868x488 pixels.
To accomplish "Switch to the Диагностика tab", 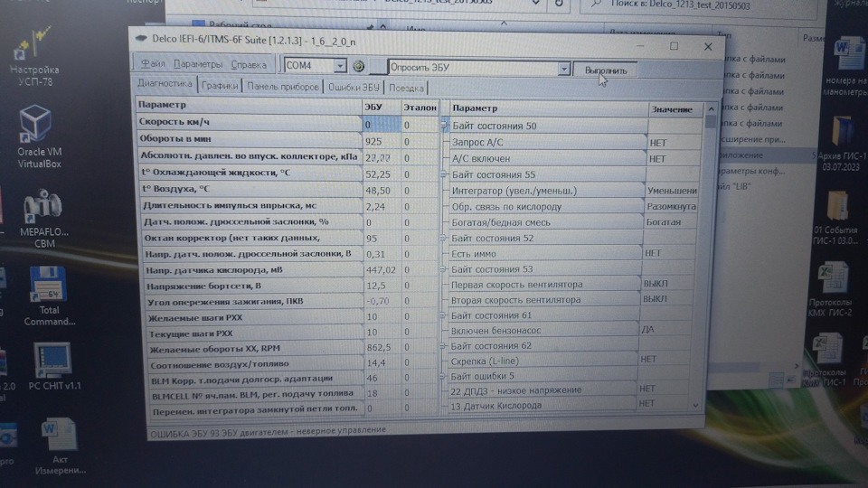I will pyautogui.click(x=165, y=83).
